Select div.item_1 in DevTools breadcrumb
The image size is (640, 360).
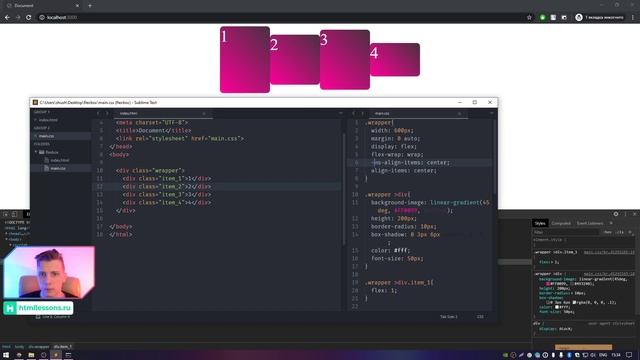[62, 347]
